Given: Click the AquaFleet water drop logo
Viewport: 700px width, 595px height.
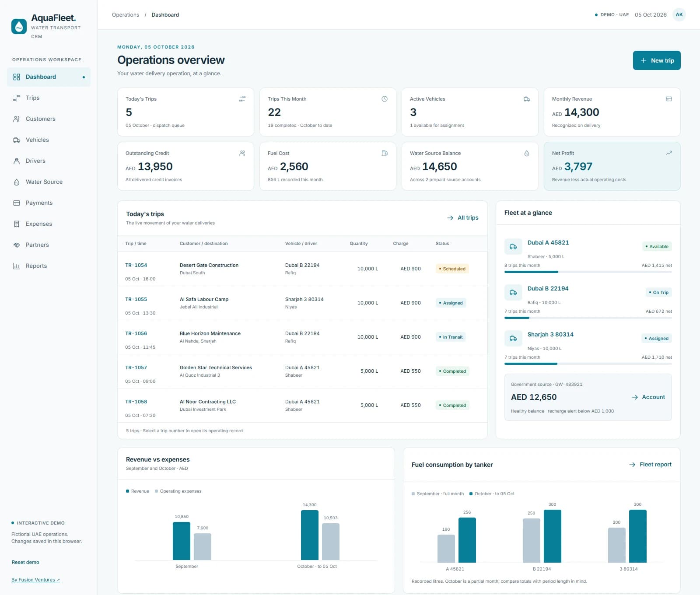Looking at the screenshot, I should (19, 26).
